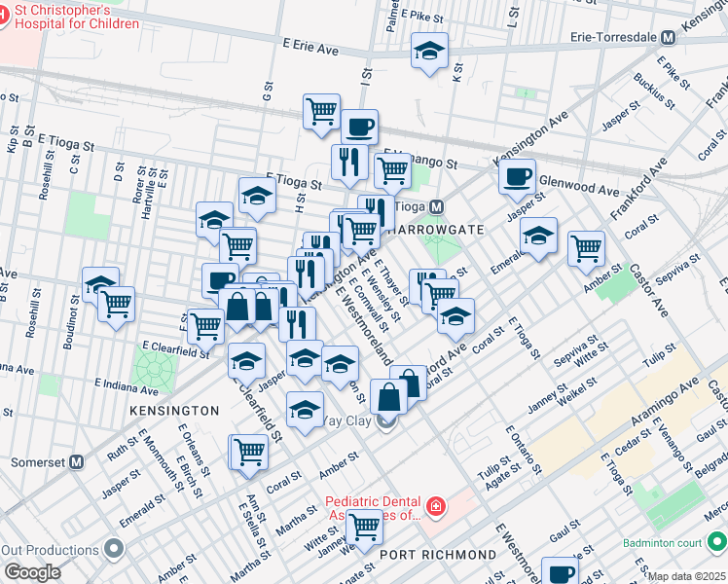
Task: Select St Christopher's Hospital red H icon
Action: (x=2, y=16)
